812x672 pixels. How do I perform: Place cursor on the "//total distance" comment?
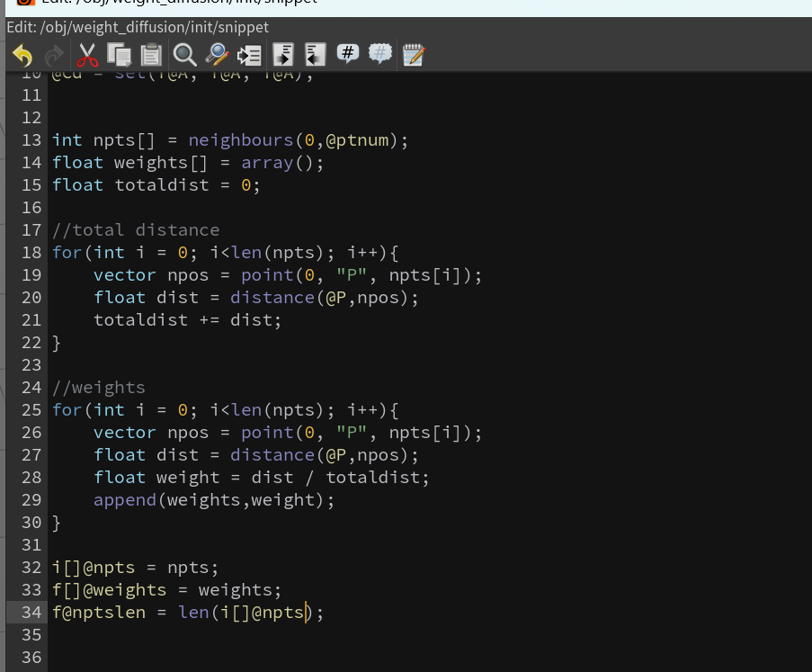pos(136,230)
